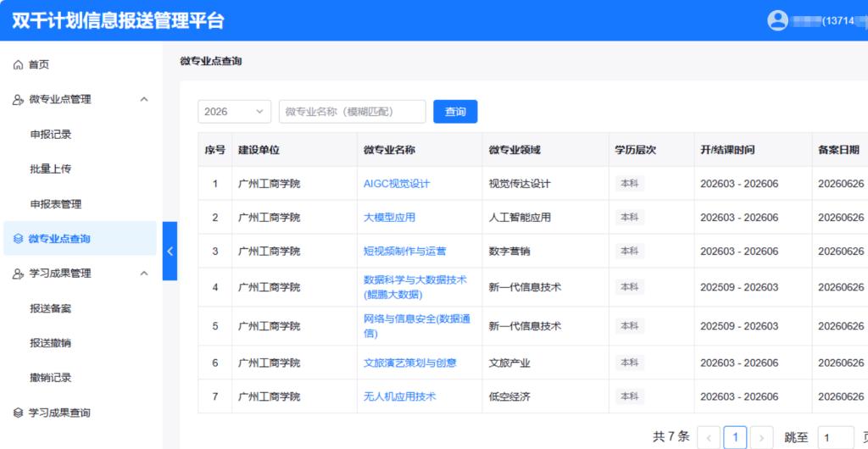The image size is (868, 449).
Task: Open the 短视频制作与运营 link
Action: point(404,251)
